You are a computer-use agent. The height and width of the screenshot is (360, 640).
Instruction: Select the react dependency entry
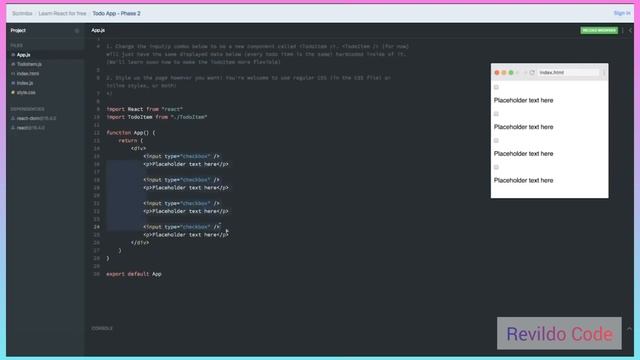tap(31, 128)
